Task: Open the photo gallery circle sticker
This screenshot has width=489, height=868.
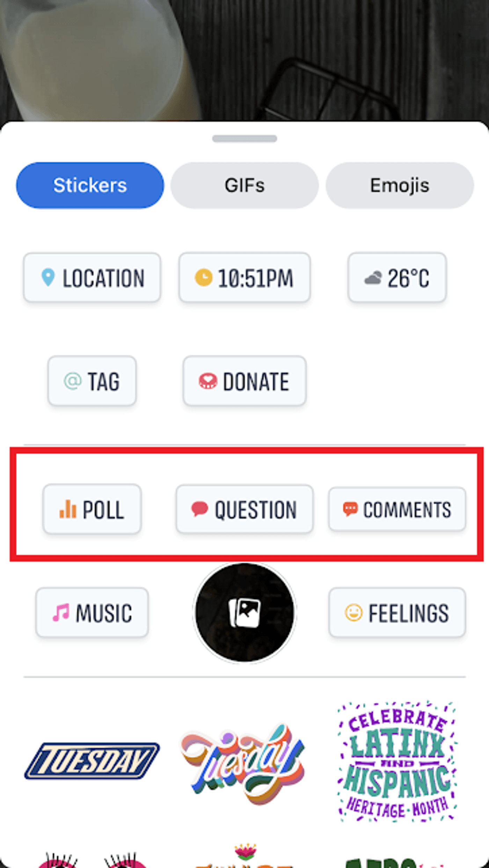Action: click(245, 613)
